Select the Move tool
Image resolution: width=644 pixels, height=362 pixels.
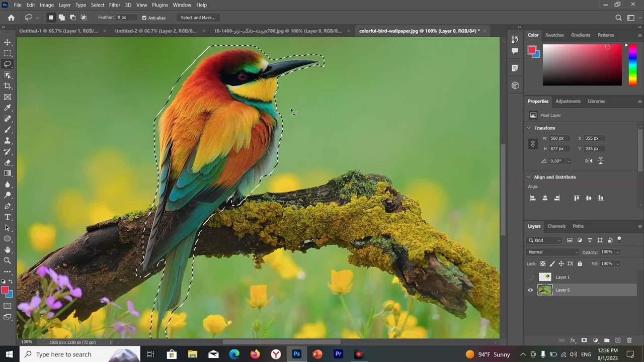(8, 42)
